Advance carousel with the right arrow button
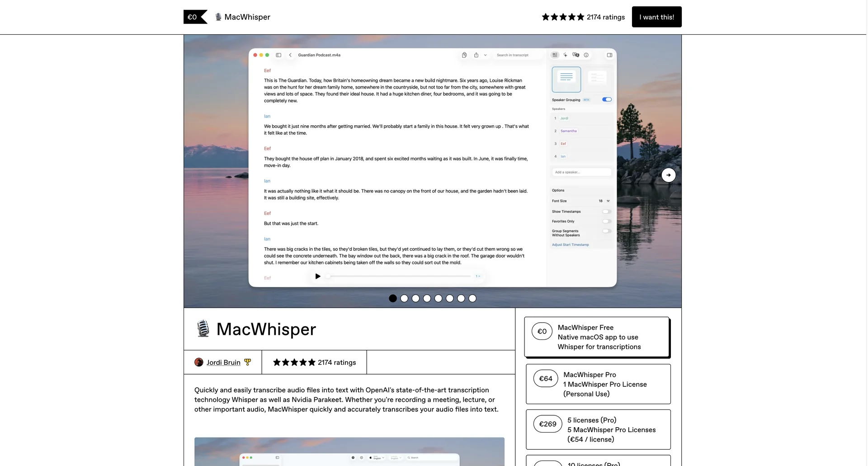 point(669,175)
